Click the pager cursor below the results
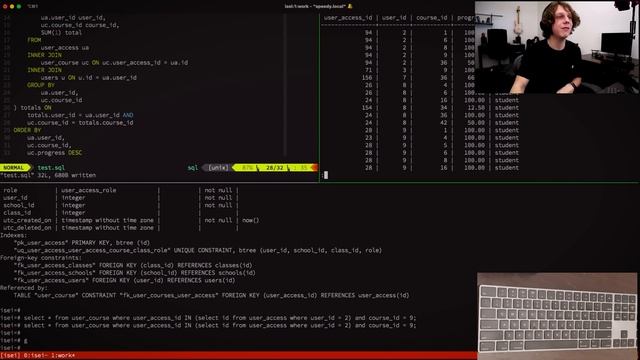640x360 pixels. click(x=326, y=175)
